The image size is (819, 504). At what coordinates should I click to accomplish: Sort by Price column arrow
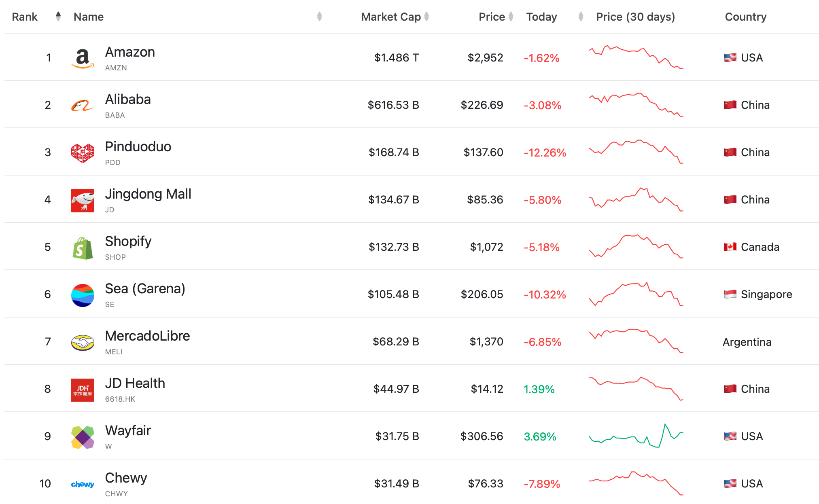click(x=511, y=17)
